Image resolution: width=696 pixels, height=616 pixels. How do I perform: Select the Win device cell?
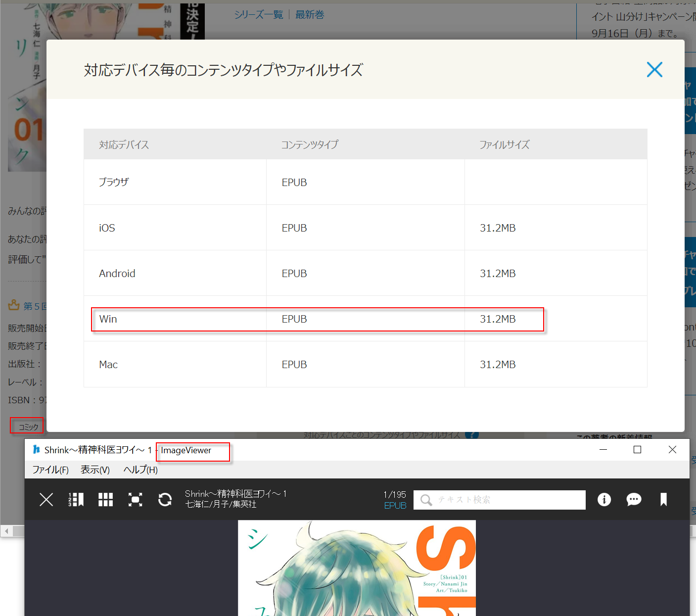tap(175, 319)
